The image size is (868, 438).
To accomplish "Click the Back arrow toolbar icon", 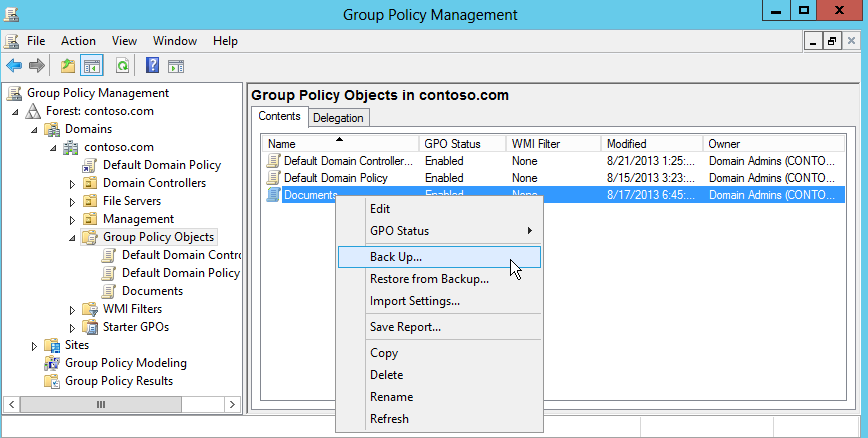I will pyautogui.click(x=14, y=66).
